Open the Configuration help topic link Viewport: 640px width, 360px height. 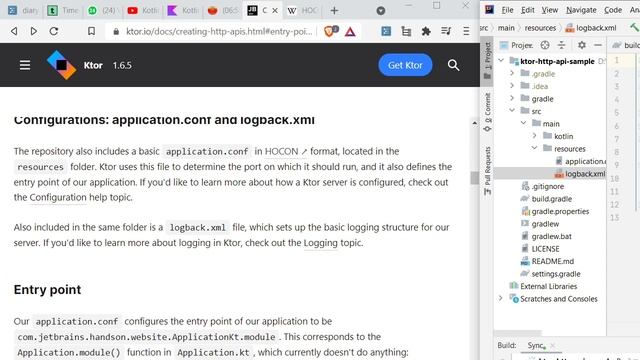[58, 198]
